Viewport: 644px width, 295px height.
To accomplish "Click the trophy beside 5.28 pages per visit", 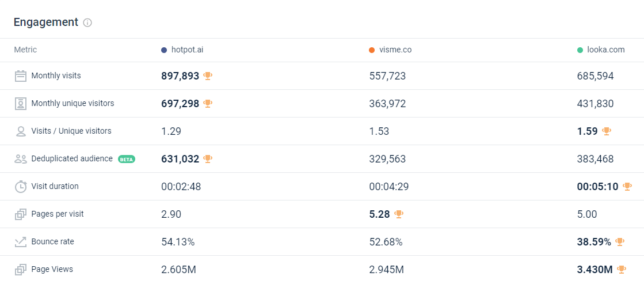I will point(399,214).
